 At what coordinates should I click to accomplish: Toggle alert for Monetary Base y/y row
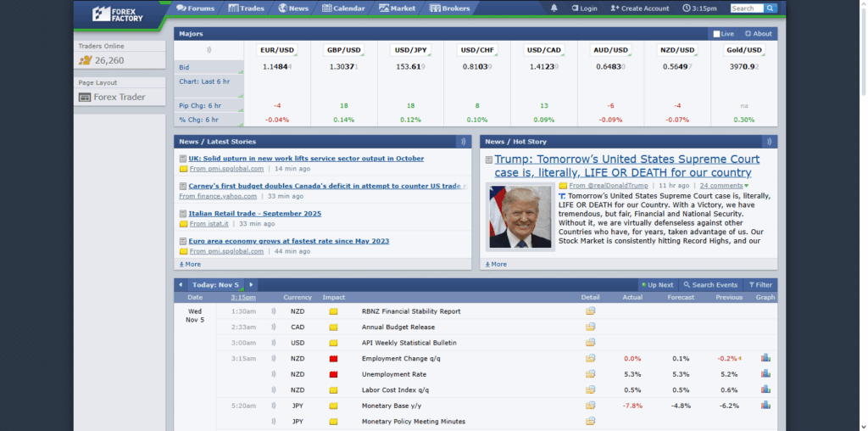(x=274, y=406)
